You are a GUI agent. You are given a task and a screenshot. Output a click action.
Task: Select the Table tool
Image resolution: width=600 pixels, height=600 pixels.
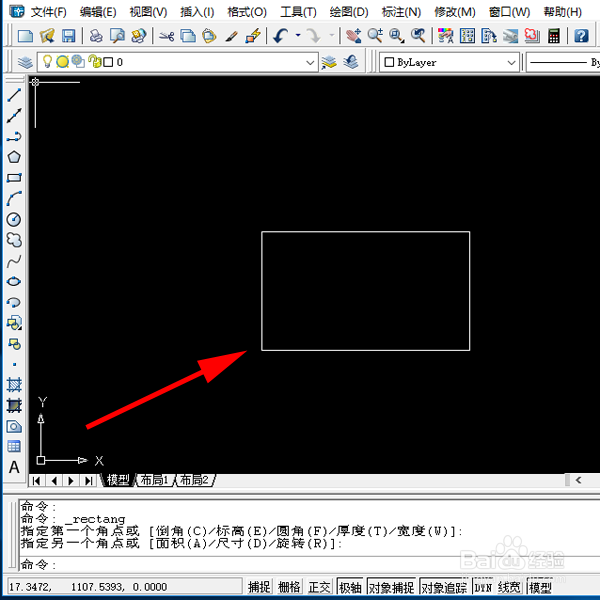pos(14,447)
